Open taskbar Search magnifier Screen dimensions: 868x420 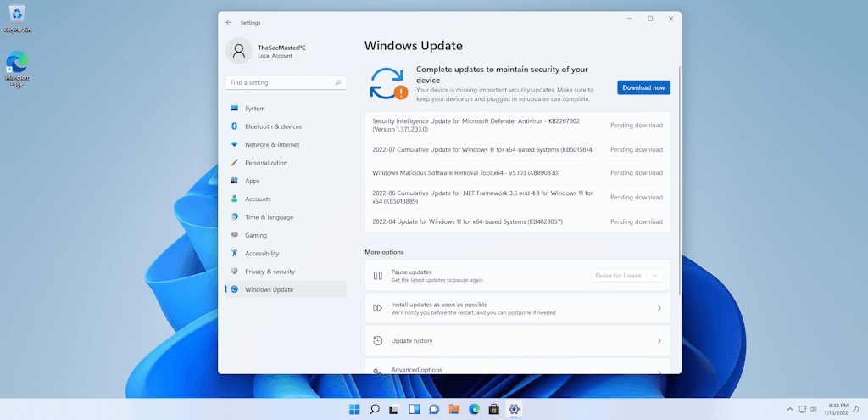tap(374, 410)
